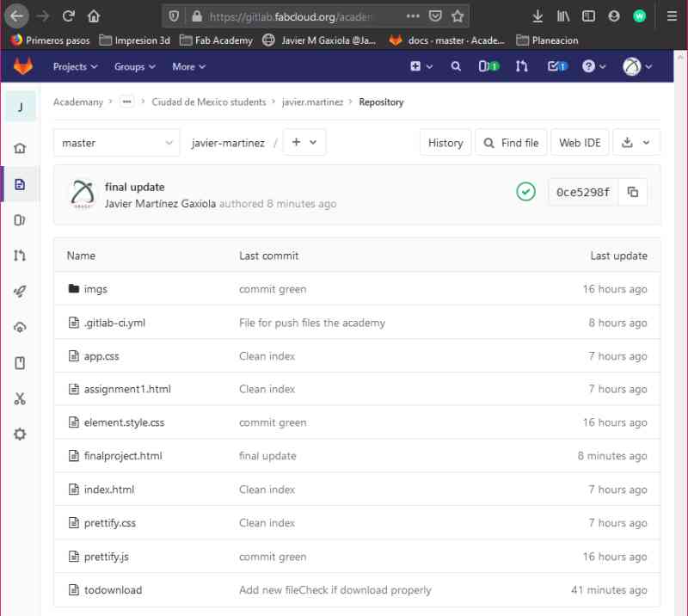Open Operations cloud icon in sidebar
The image size is (688, 616).
click(20, 327)
